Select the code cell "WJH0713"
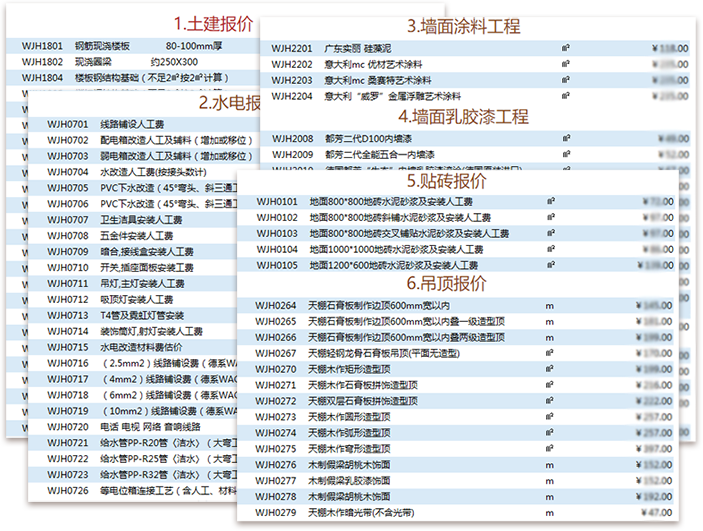This screenshot has width=703, height=531. pyautogui.click(x=68, y=315)
